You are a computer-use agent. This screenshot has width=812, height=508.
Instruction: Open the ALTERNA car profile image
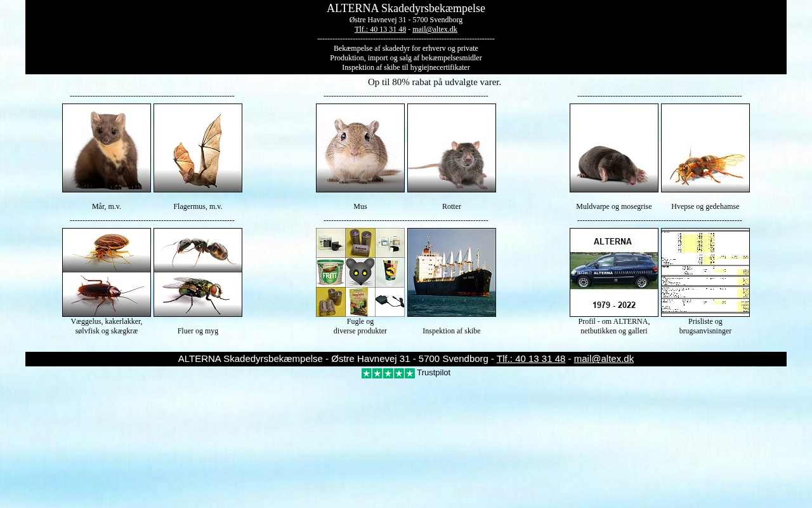pyautogui.click(x=614, y=272)
